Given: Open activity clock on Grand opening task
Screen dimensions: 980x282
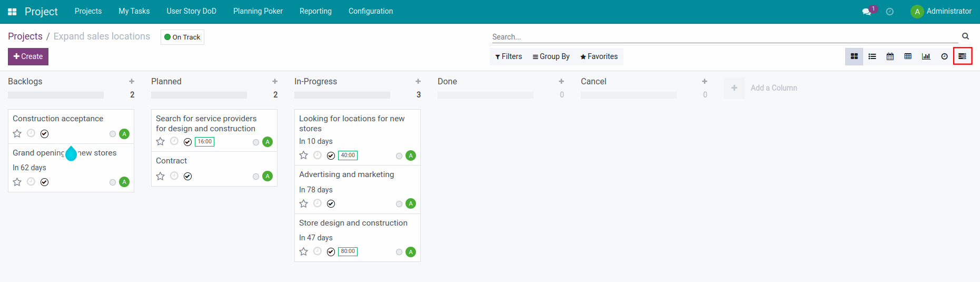Looking at the screenshot, I should click(31, 181).
